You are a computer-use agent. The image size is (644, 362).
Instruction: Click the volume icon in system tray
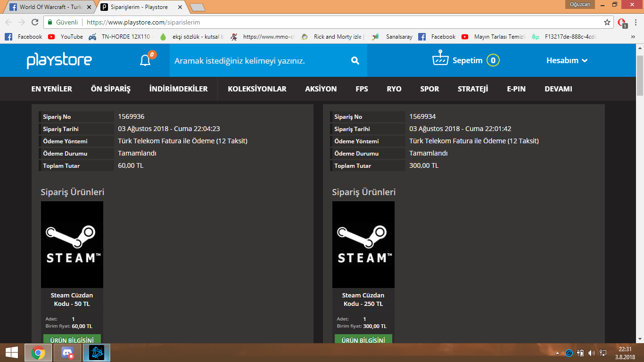pyautogui.click(x=592, y=353)
